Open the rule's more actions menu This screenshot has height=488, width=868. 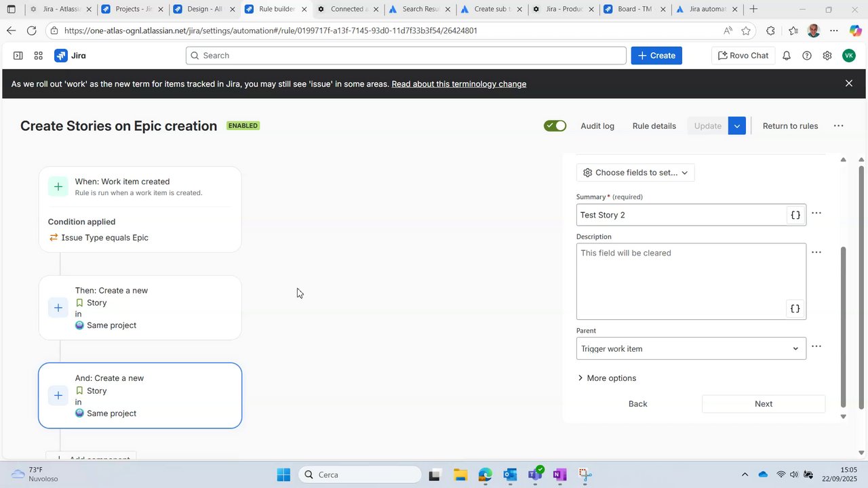(x=839, y=126)
